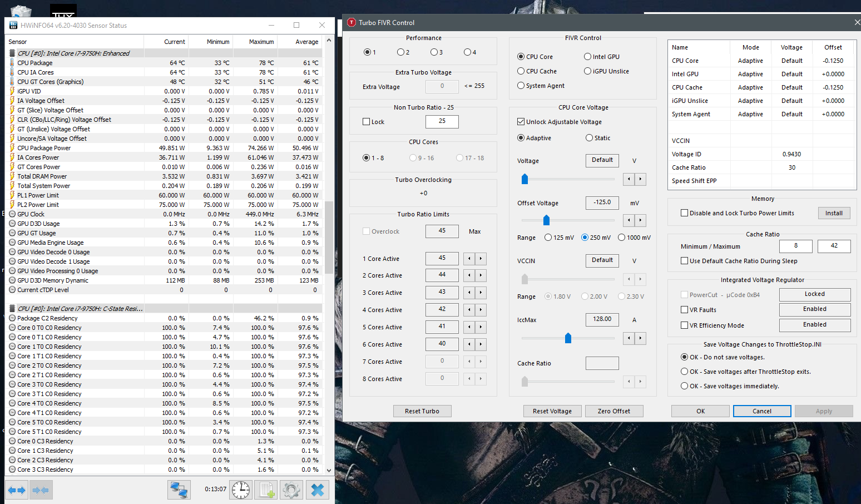Decrease 1 Core Active ratio left arrow

469,259
